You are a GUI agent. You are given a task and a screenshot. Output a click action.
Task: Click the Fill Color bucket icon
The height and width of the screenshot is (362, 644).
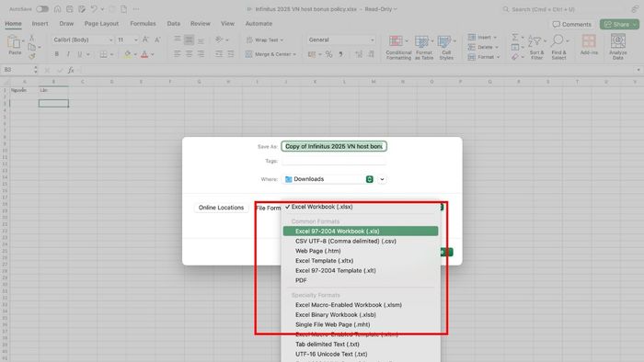[128, 54]
